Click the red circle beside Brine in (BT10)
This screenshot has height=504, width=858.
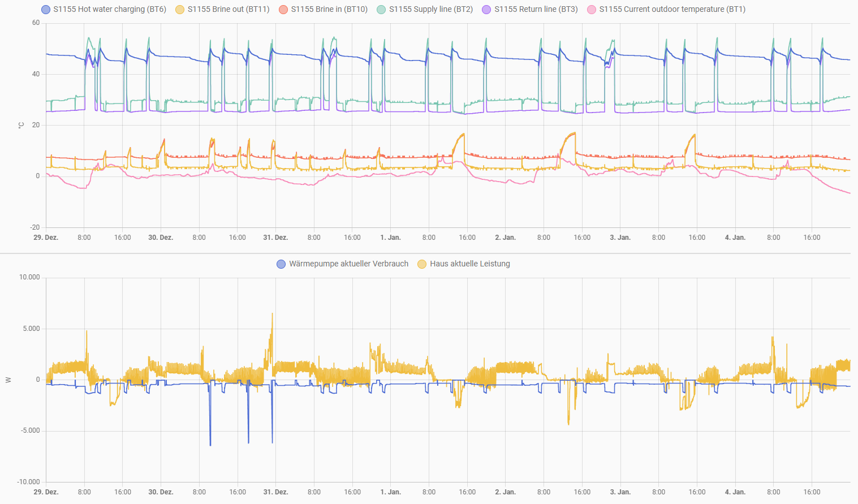point(283,10)
